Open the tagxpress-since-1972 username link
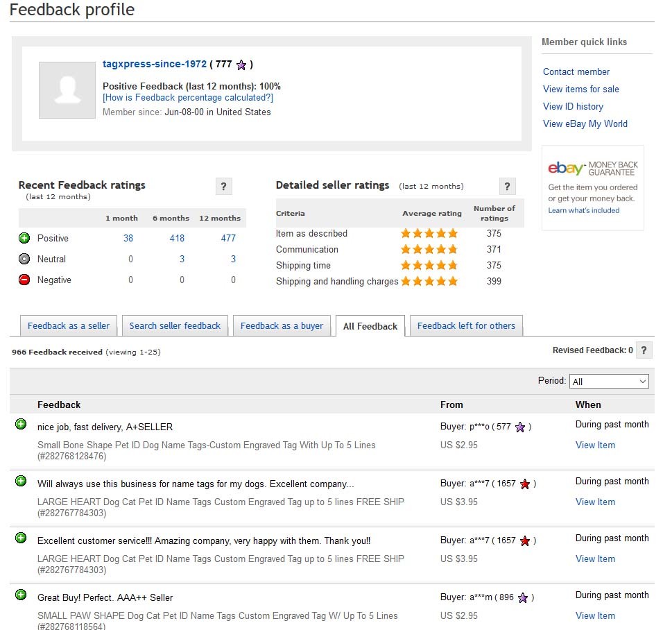The image size is (672, 630). point(155,64)
